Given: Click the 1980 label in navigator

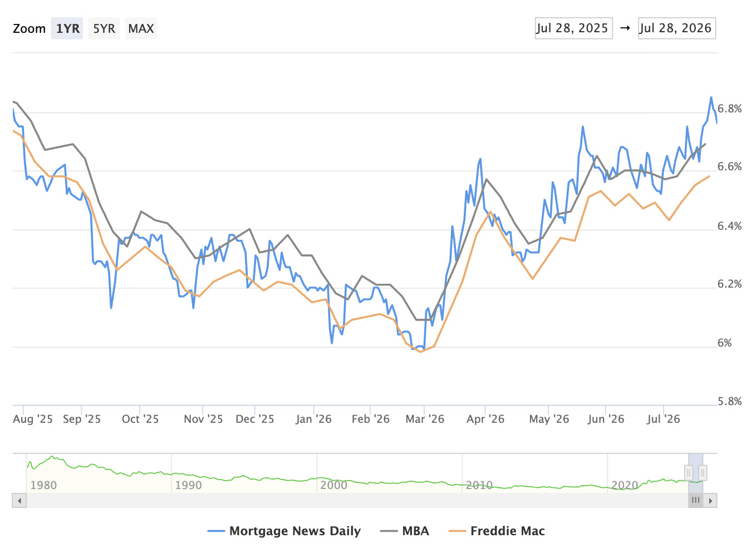Looking at the screenshot, I should pyautogui.click(x=43, y=485).
